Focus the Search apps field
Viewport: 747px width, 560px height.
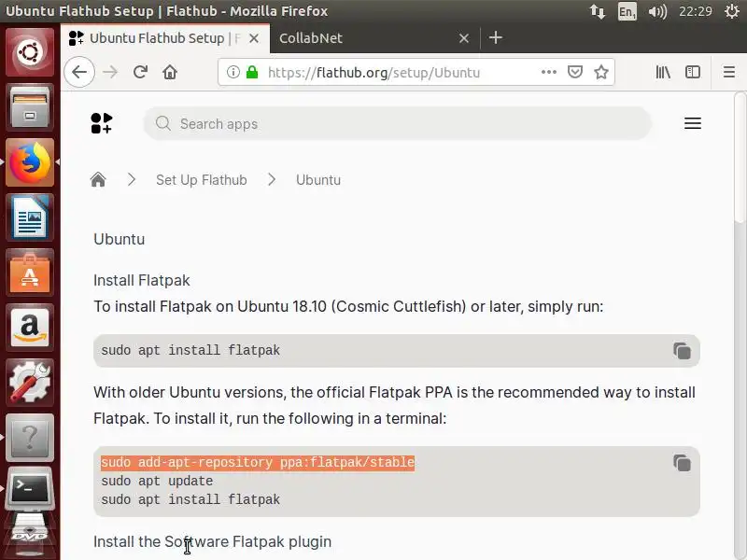pyautogui.click(x=398, y=124)
